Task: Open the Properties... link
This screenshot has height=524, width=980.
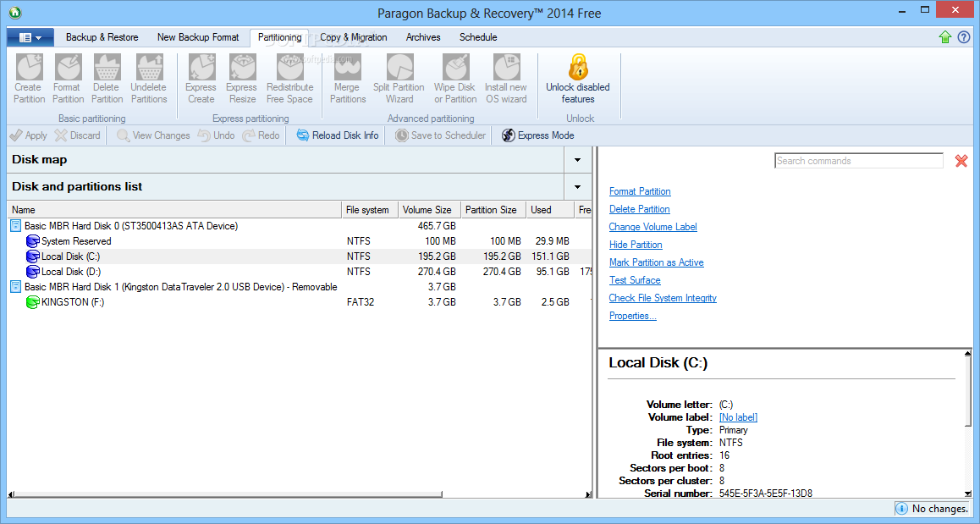Action: tap(632, 316)
